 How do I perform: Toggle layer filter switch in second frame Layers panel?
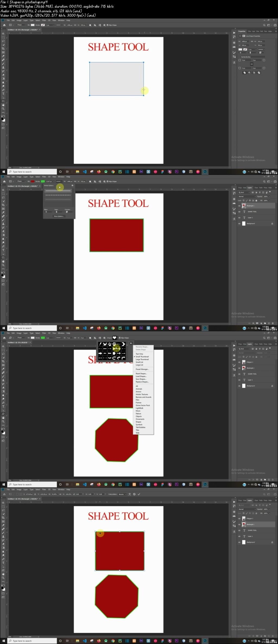click(x=270, y=192)
